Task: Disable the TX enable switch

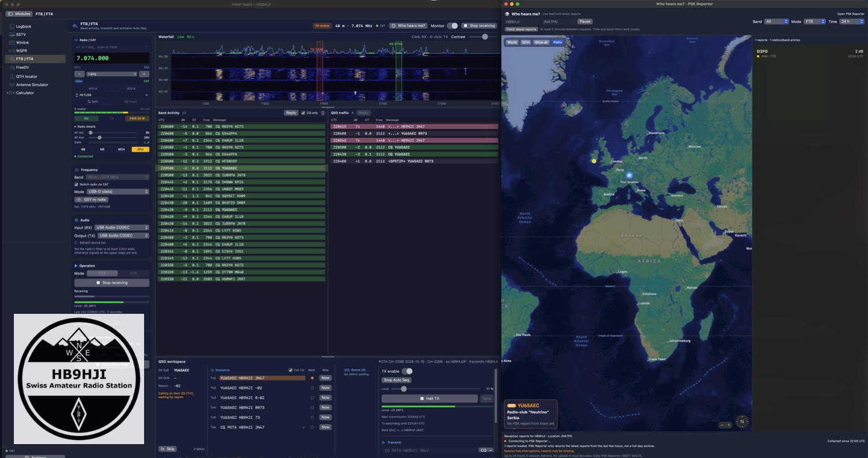Action: pos(407,371)
